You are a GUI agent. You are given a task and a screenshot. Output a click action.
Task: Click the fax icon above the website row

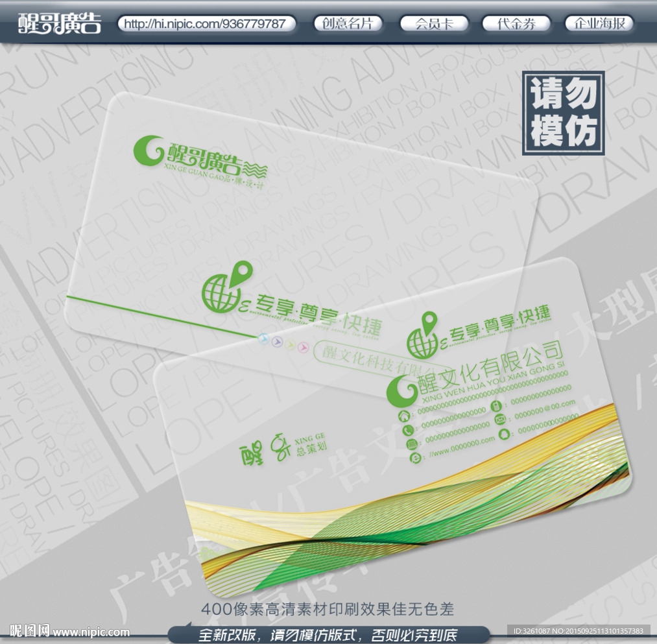(411, 444)
